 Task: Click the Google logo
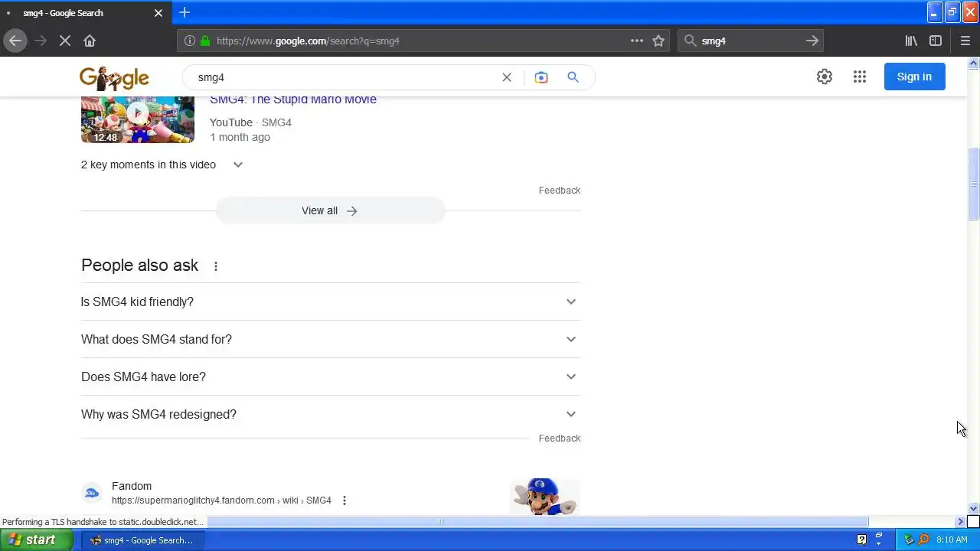pos(114,77)
